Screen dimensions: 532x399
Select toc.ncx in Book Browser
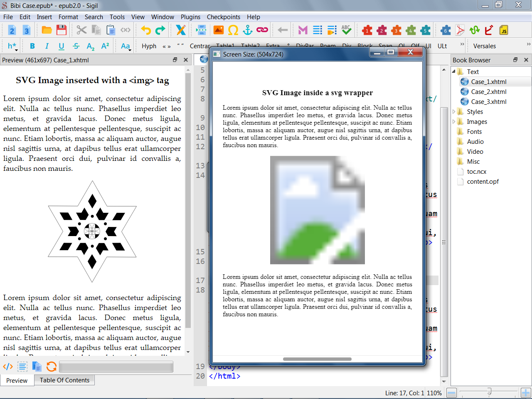point(476,172)
